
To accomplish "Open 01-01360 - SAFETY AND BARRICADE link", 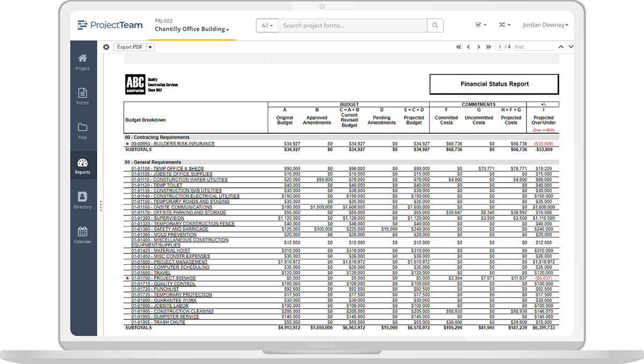I will tap(170, 229).
